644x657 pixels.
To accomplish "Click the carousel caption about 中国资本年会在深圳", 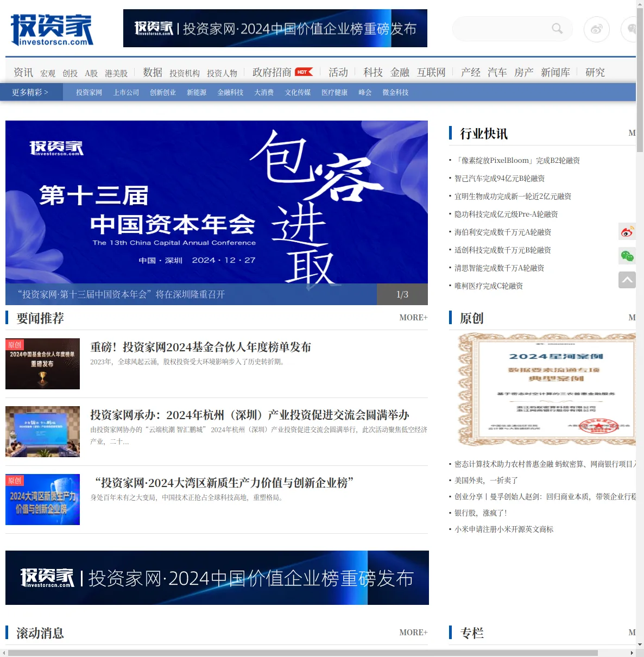I will [x=122, y=294].
